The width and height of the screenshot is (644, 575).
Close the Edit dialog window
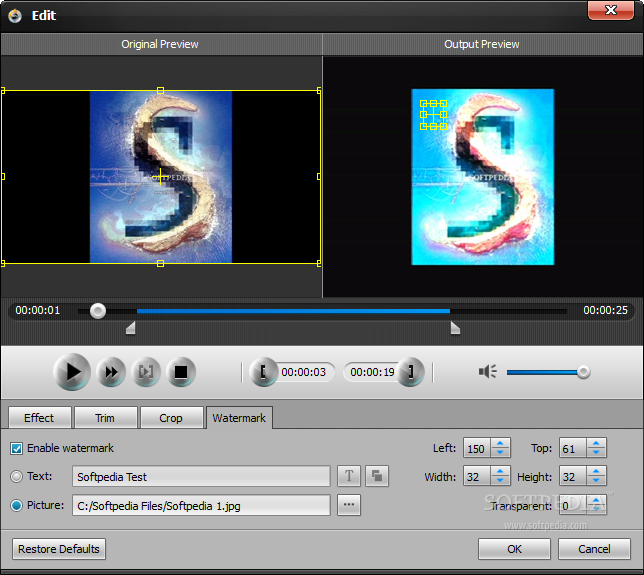[x=611, y=10]
